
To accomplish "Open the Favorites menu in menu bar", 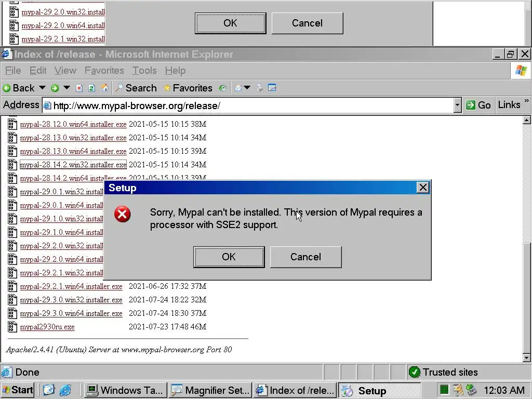I will click(104, 71).
